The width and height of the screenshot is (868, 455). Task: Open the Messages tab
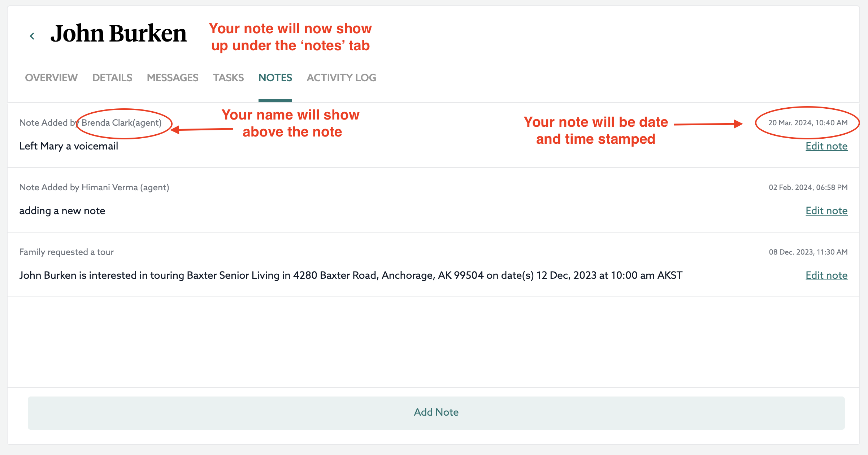[x=172, y=78]
